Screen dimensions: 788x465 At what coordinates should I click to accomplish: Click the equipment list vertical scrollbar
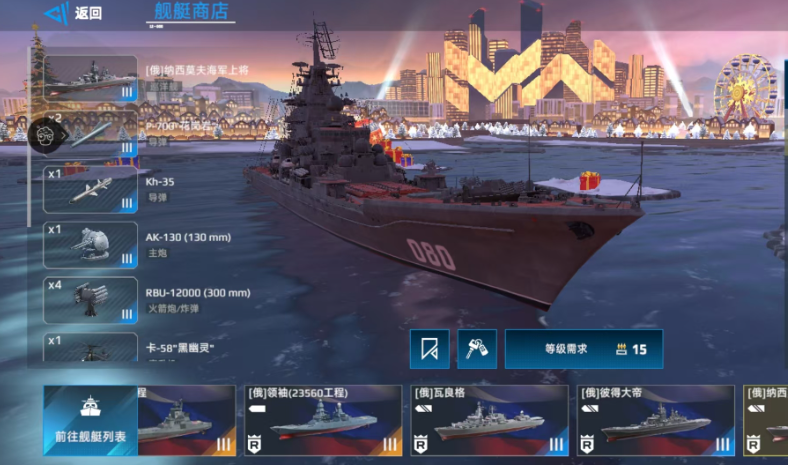[x=29, y=137]
